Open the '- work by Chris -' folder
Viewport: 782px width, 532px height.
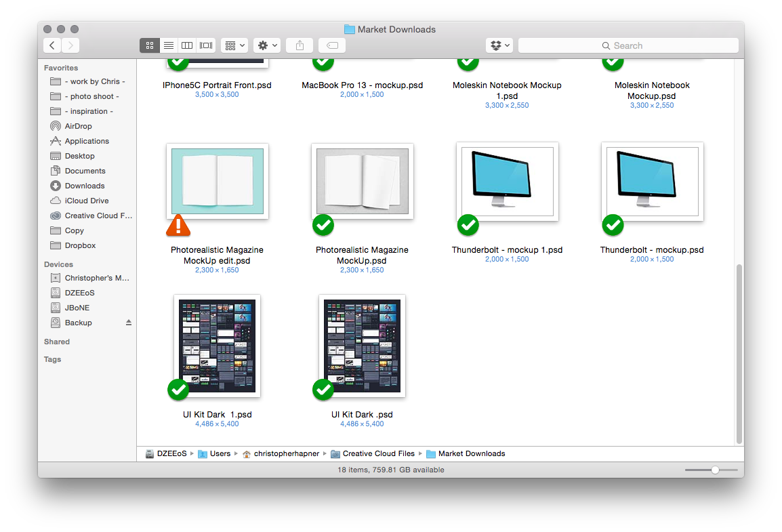[x=87, y=81]
